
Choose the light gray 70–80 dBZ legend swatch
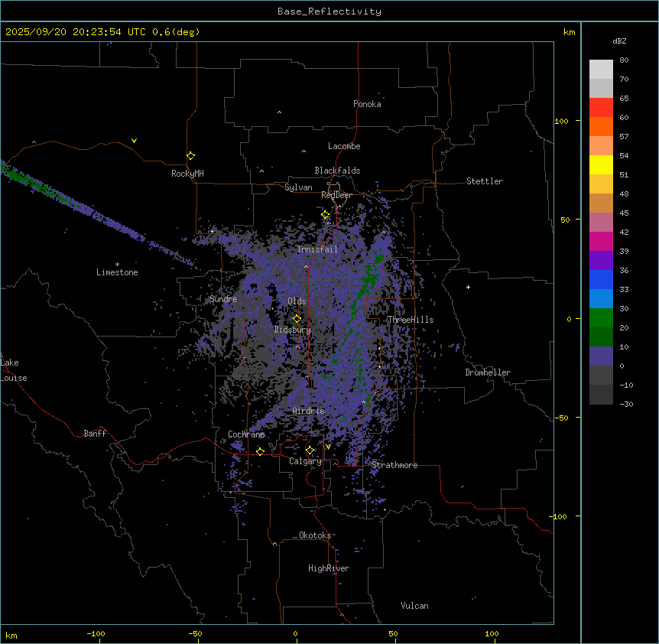tap(601, 69)
